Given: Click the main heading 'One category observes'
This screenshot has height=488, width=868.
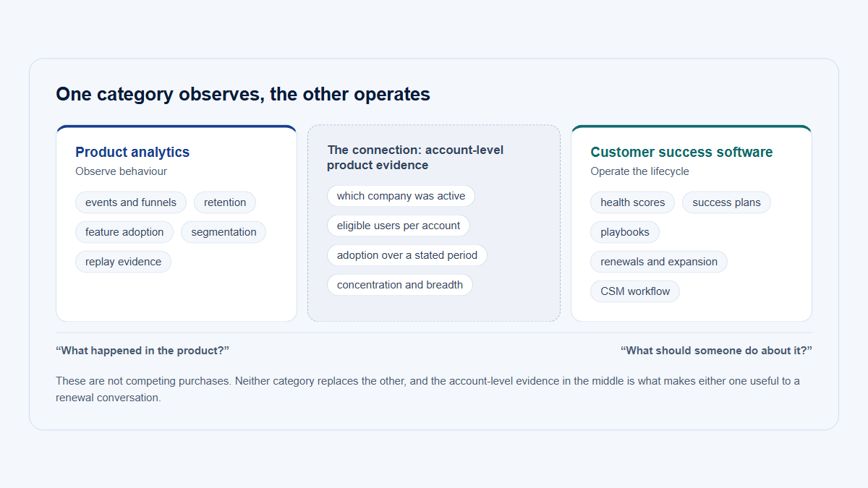Looking at the screenshot, I should (x=243, y=94).
